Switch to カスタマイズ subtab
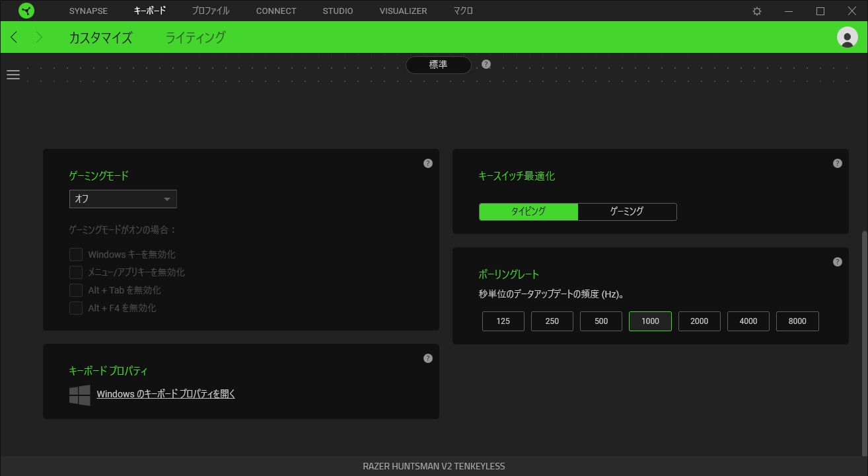The image size is (868, 476). (100, 38)
